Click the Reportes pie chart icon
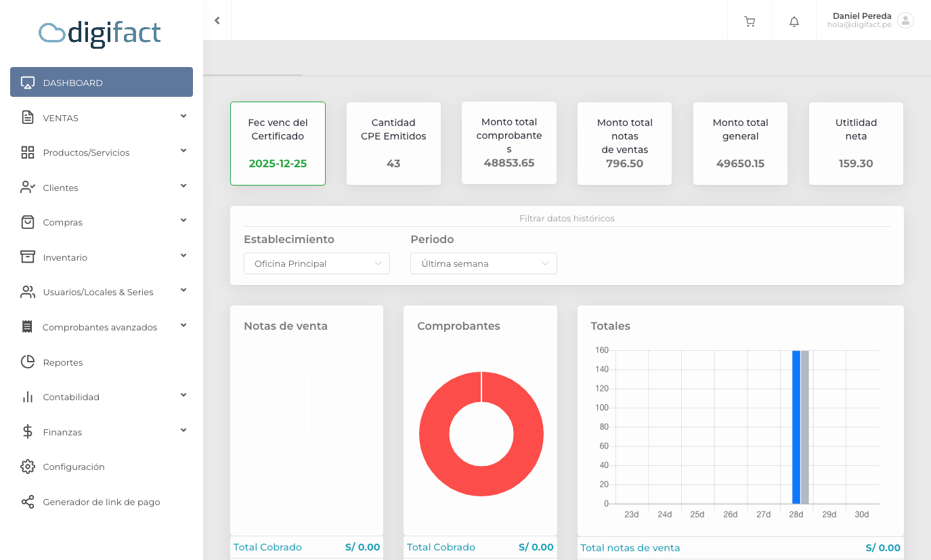 (x=28, y=362)
